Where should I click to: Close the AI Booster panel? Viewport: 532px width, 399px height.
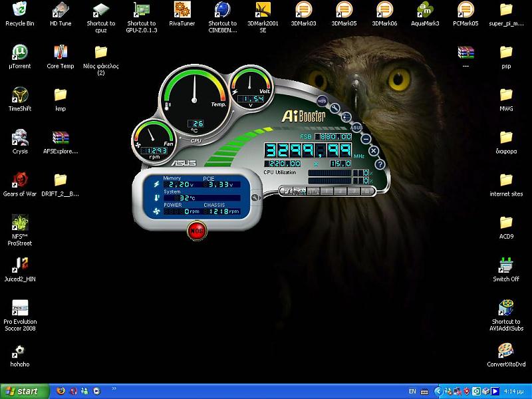[x=374, y=151]
